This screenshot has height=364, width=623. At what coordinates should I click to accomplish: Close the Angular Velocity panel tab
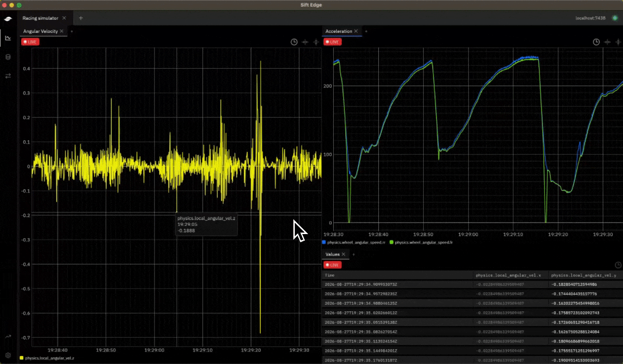click(62, 31)
